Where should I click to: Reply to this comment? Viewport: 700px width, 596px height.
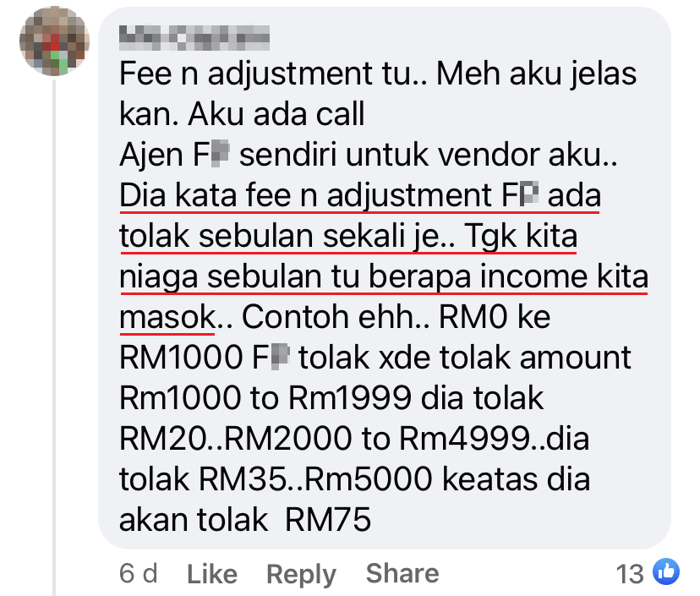pos(301,575)
